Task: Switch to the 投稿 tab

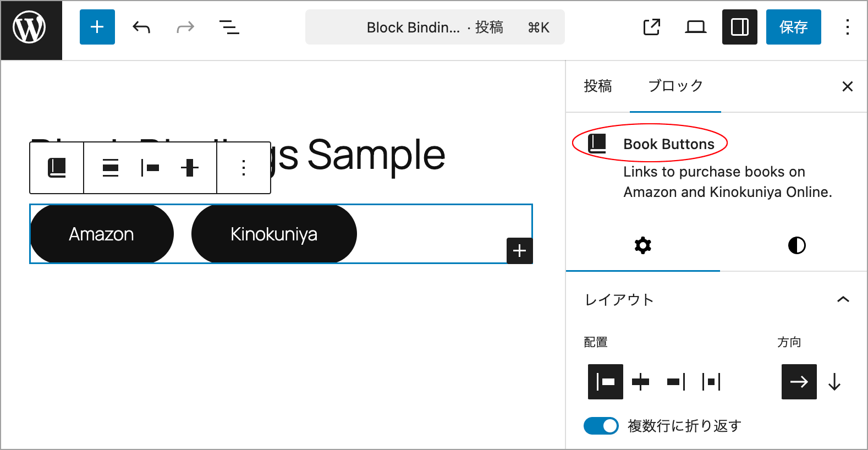Action: (598, 86)
